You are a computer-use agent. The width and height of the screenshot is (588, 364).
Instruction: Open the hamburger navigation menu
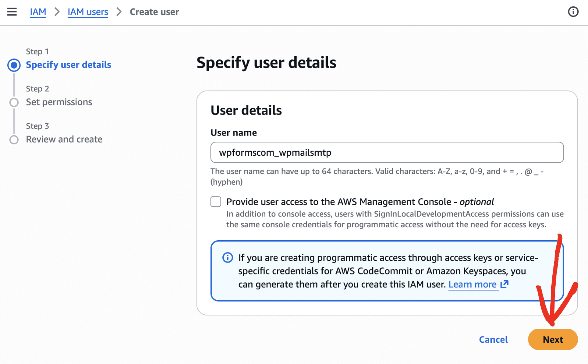12,12
